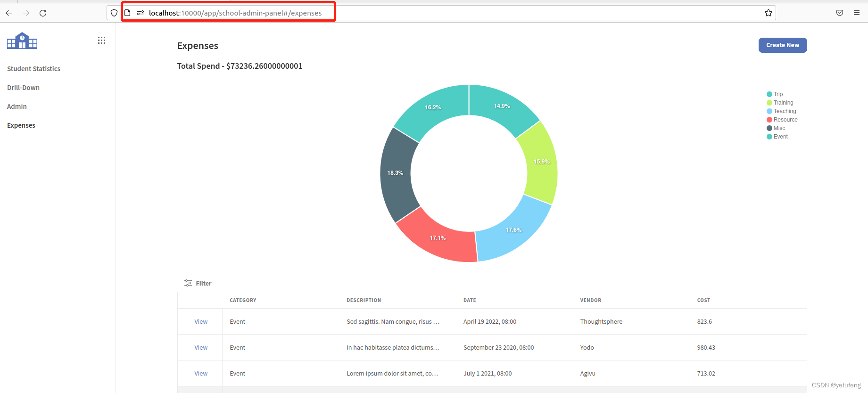View the Yodo expense row
Viewport: 868px width, 393px height.
pyautogui.click(x=201, y=348)
